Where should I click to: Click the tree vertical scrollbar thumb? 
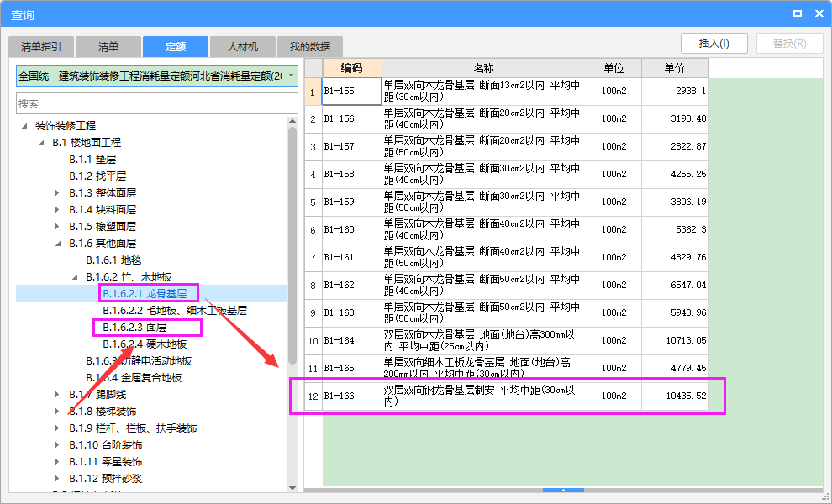pos(292,245)
